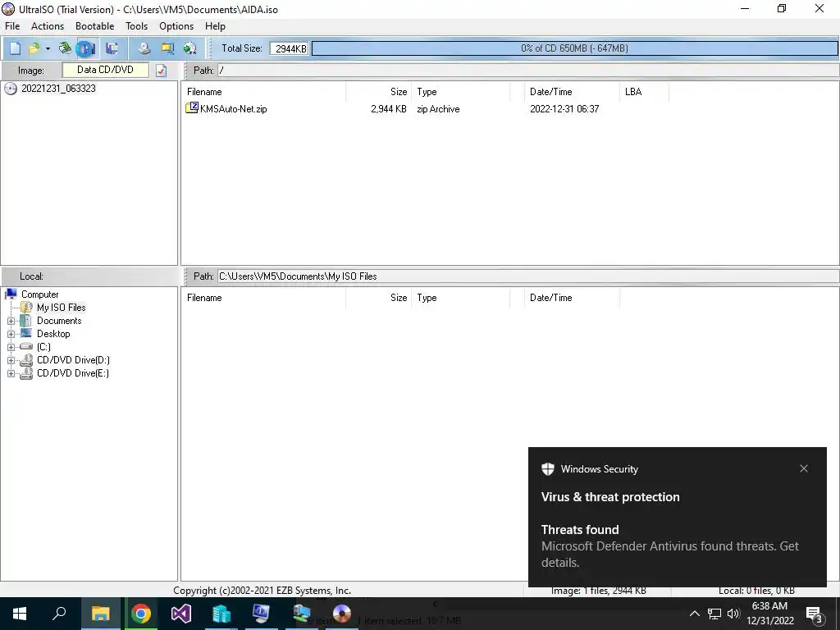Viewport: 840px width, 630px height.
Task: Select Documents folder in local tree
Action: point(59,321)
